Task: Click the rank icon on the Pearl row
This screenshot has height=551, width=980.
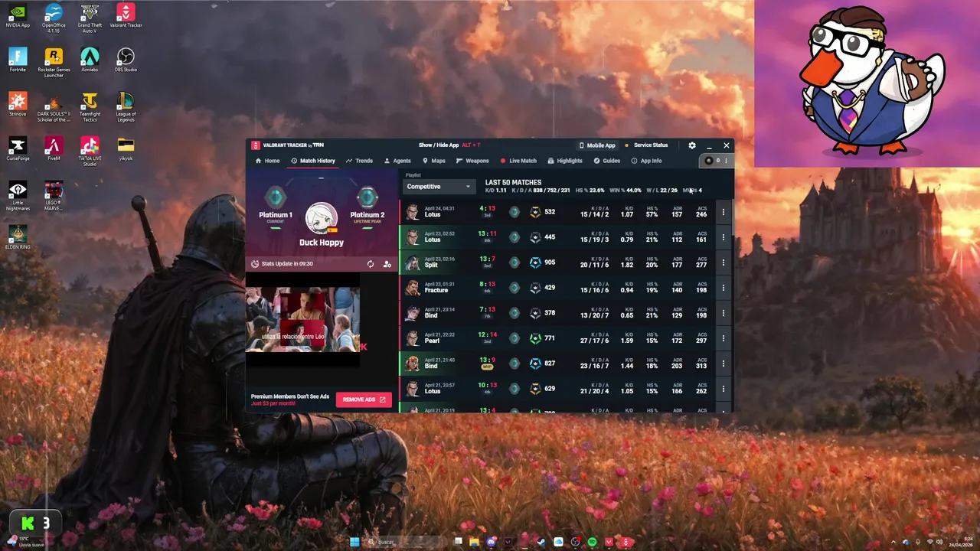Action: (x=514, y=338)
